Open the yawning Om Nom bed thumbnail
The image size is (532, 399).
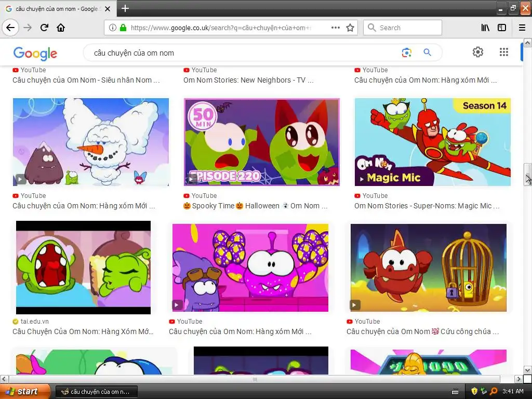(x=83, y=268)
